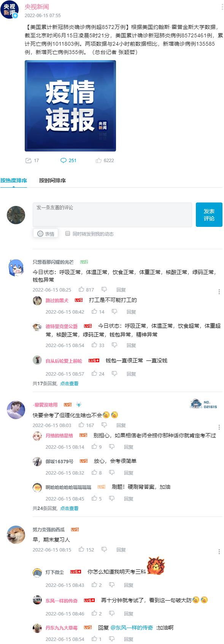Click the comment text input field
The width and height of the screenshot is (224, 644).
click(112, 215)
